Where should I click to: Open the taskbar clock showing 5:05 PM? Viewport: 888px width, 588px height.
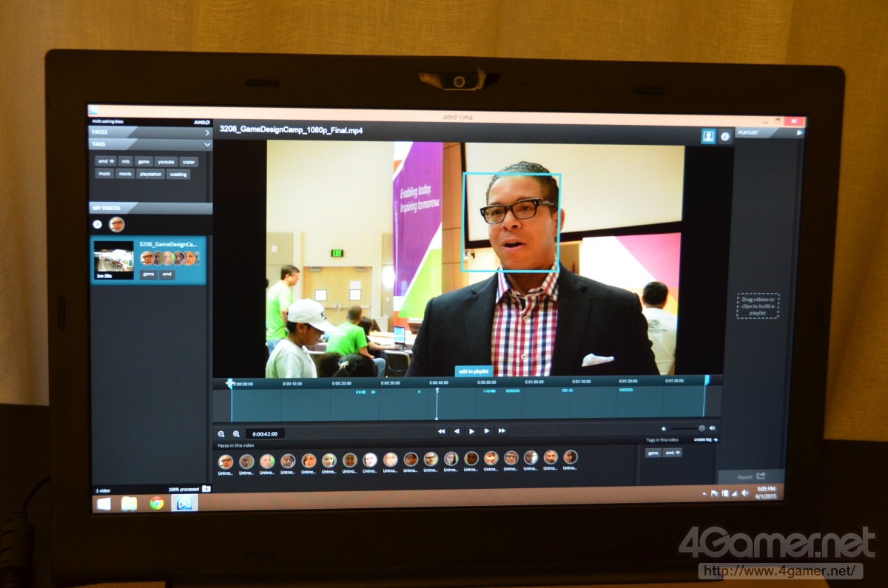click(765, 493)
